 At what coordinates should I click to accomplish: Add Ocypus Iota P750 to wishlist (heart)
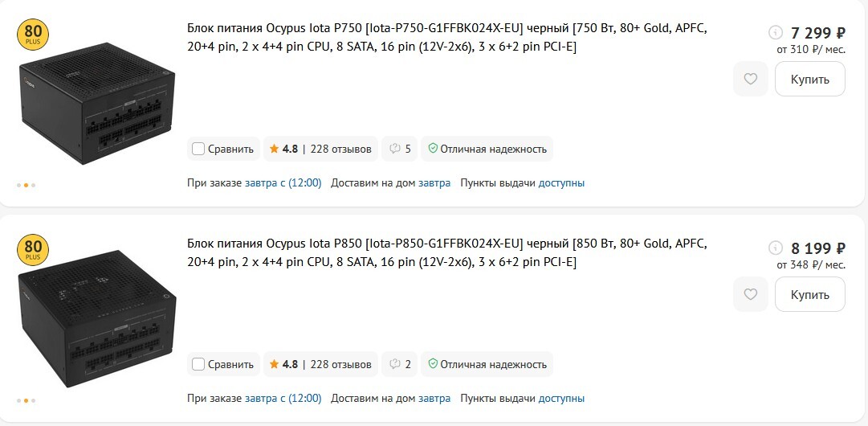point(750,79)
